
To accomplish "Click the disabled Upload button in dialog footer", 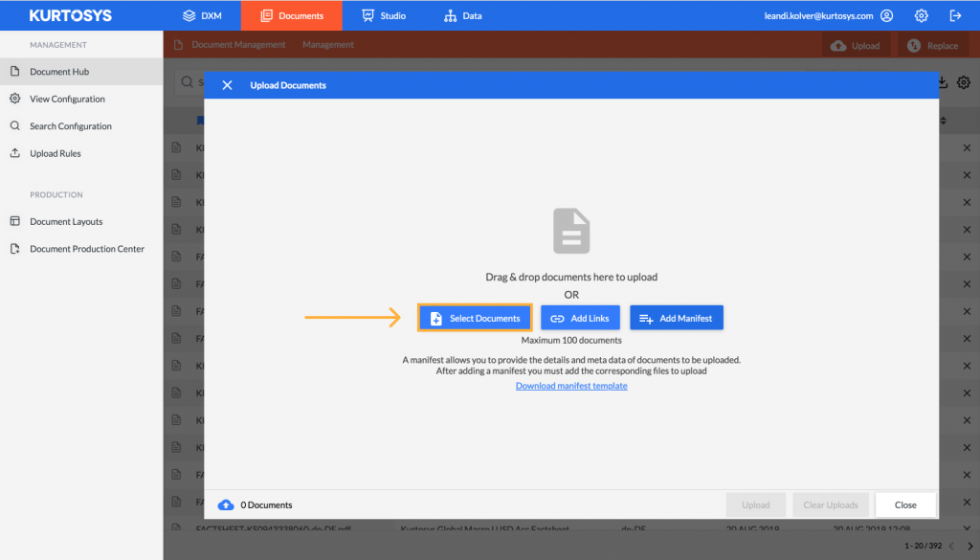I will point(756,505).
